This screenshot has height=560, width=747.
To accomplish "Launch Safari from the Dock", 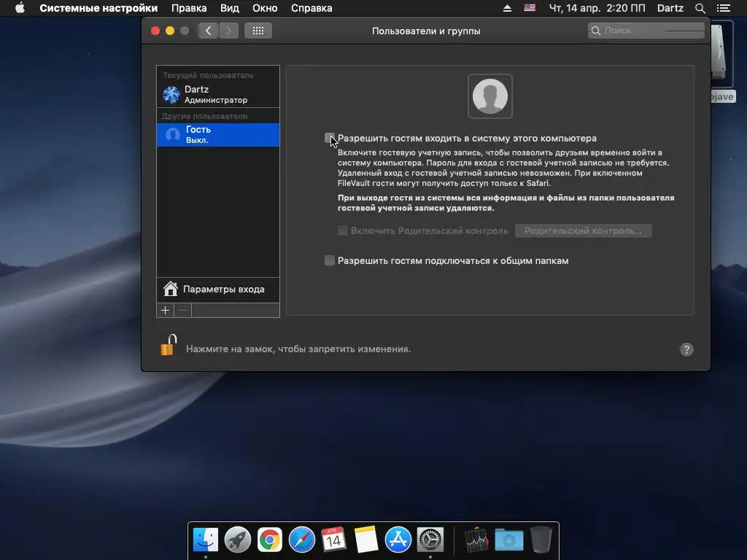I will pos(302,540).
